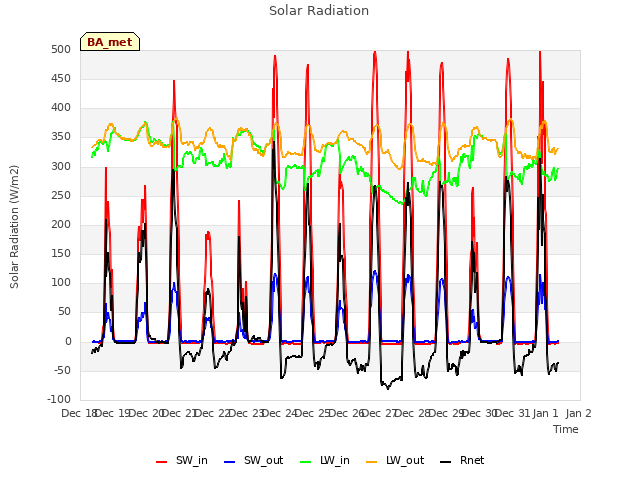Click the Solar Radiation chart title
Image resolution: width=640 pixels, height=480 pixels.
319,11
